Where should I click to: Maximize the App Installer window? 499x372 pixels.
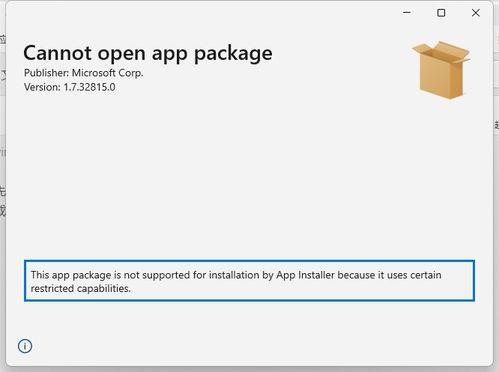(441, 13)
